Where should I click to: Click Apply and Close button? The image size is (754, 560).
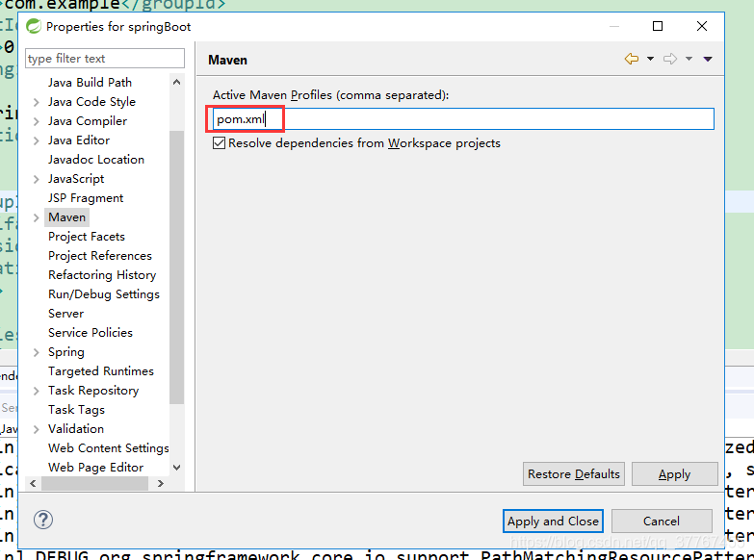click(x=553, y=522)
